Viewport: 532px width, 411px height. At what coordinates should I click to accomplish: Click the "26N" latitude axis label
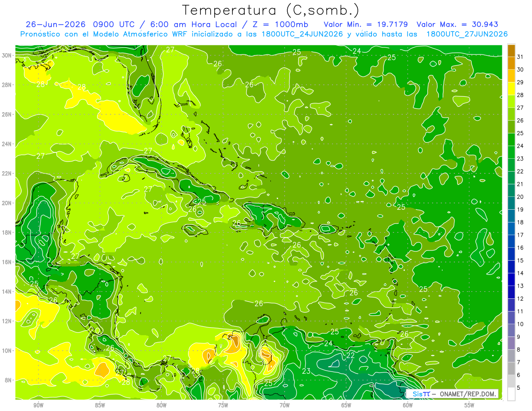tap(7, 114)
